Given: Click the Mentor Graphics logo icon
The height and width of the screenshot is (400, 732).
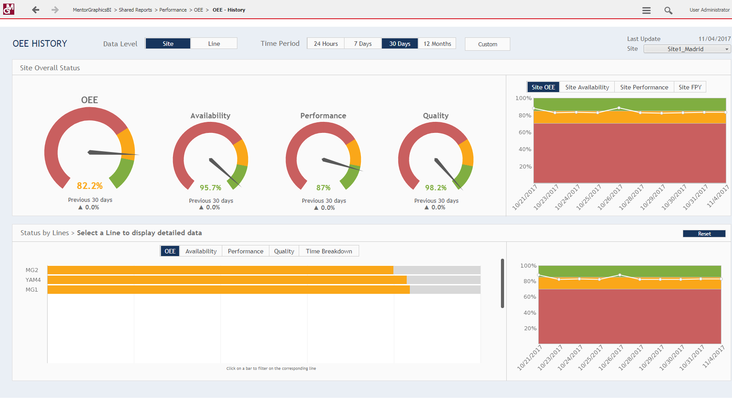Looking at the screenshot, I should pyautogui.click(x=8, y=10).
